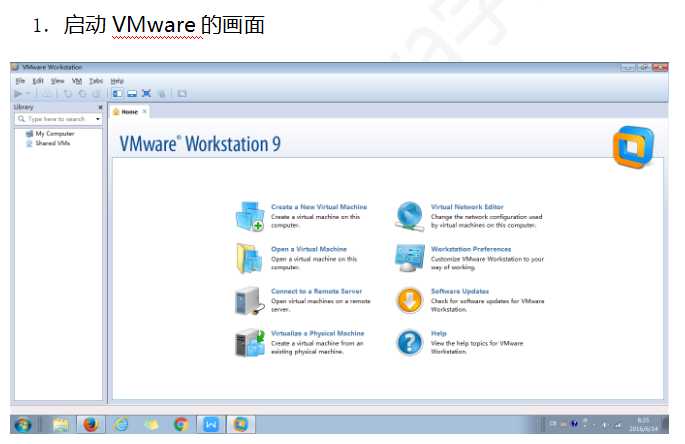
Task: Click the Software Updates download arrow icon
Action: click(409, 301)
